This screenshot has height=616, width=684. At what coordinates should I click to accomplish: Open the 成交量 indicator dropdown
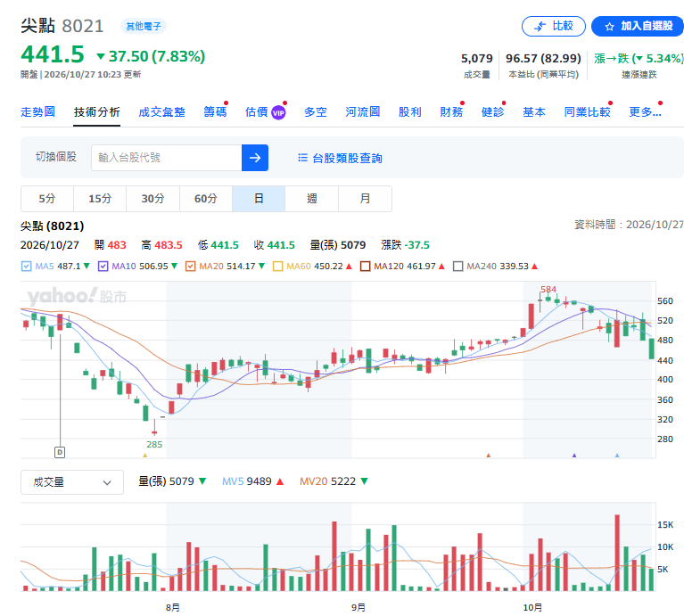tap(72, 482)
